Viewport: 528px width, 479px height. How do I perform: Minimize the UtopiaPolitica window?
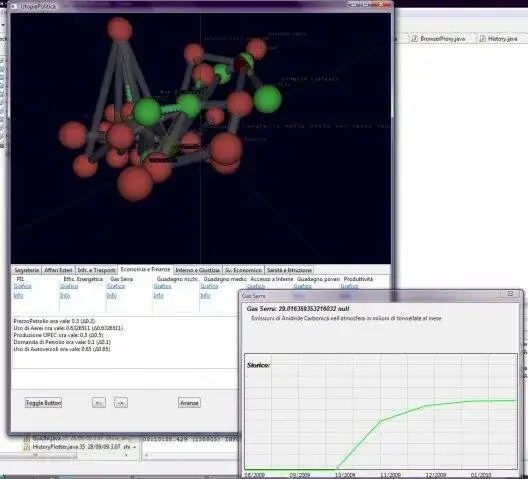pyautogui.click(x=353, y=4)
